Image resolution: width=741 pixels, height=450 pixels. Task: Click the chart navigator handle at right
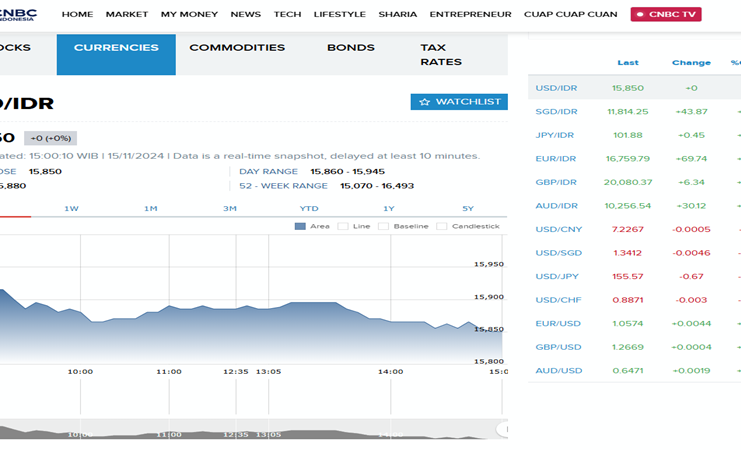pyautogui.click(x=502, y=430)
